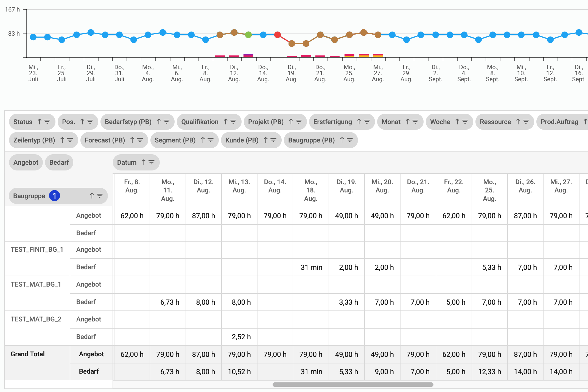Open Kunde (PB) filter dropdown
The width and height of the screenshot is (588, 392).
pyautogui.click(x=273, y=140)
